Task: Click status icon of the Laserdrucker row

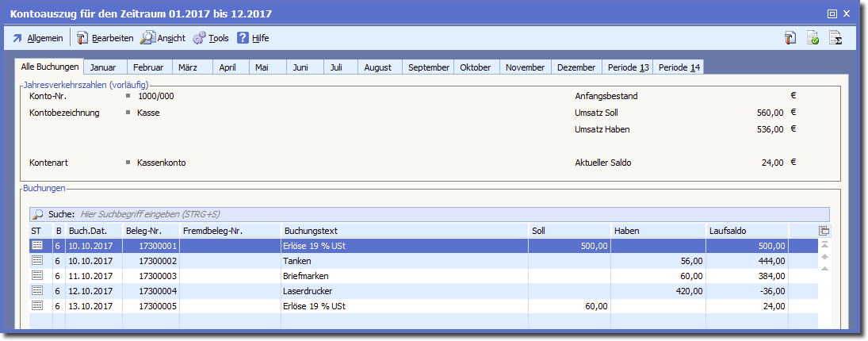Action: coord(37,290)
